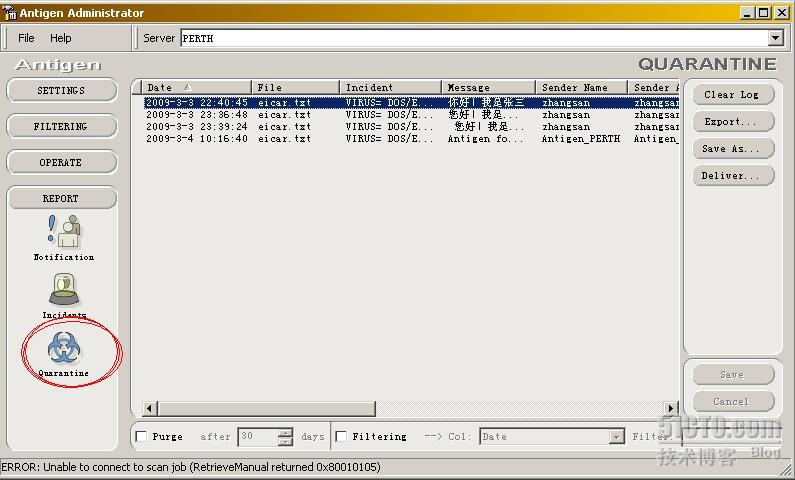Sort by the Message column header
Image resolution: width=795 pixels, height=480 pixels.
pyautogui.click(x=489, y=87)
